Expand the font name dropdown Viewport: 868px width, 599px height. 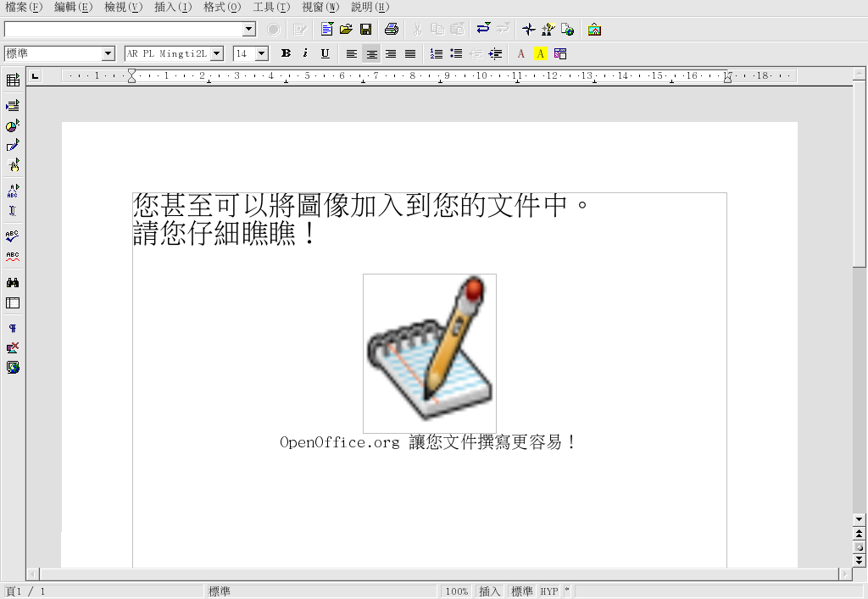[217, 53]
